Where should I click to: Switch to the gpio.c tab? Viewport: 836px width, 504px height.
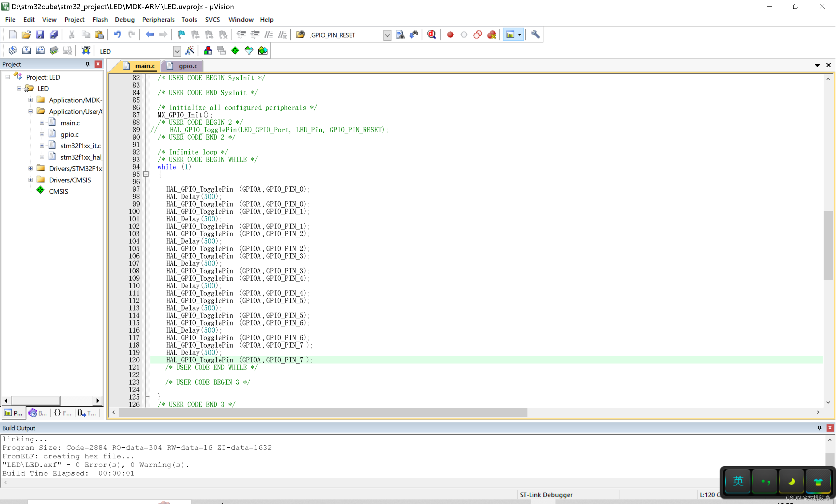coord(188,66)
